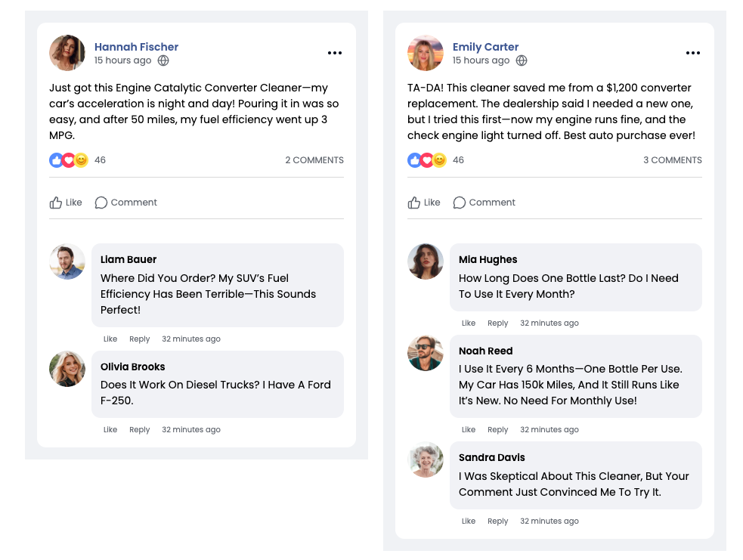Click globe privacy icon on Hannah's post
Viewport: 743px width, 560px height.
pyautogui.click(x=163, y=60)
